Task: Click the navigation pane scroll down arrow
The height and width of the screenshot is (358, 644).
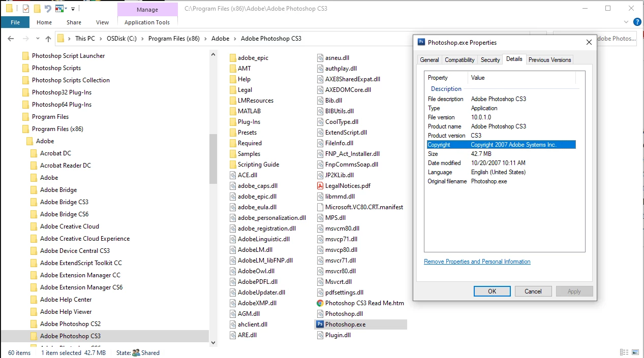Action: [x=213, y=343]
